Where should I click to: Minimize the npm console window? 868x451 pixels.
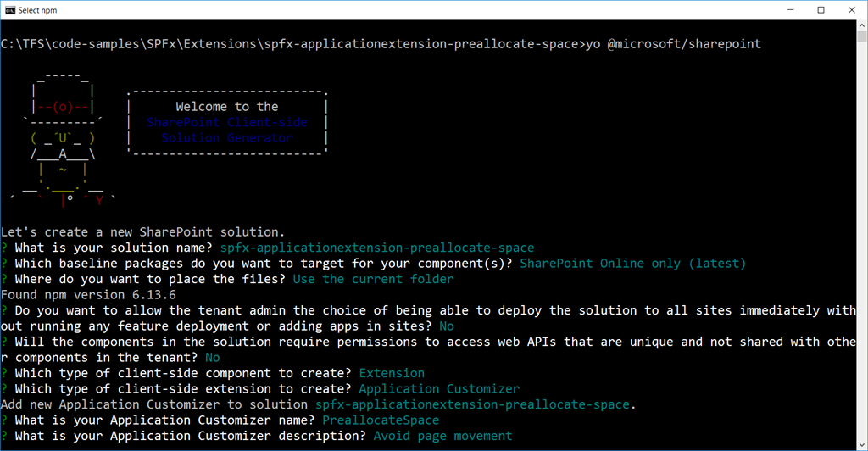pyautogui.click(x=791, y=10)
